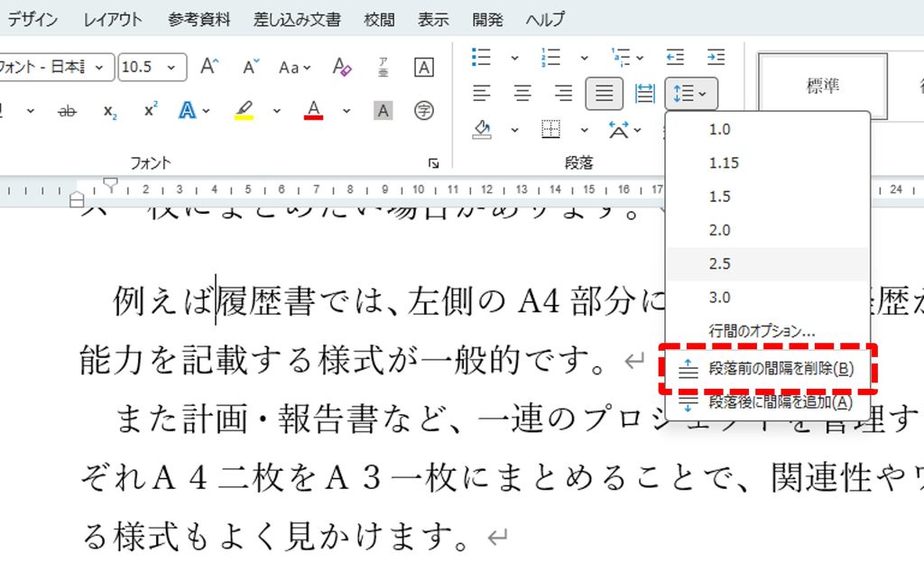Choose line spacing 2.5
Screen dimensions: 924x562
pos(768,263)
